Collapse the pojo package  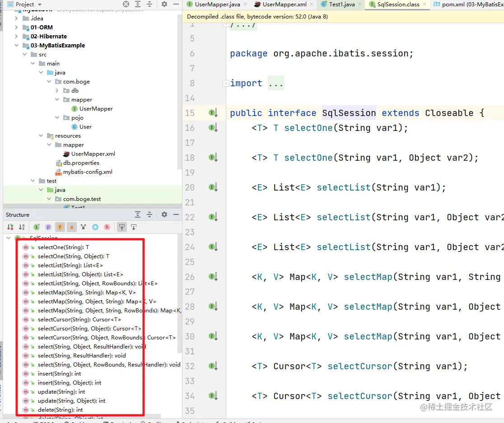pos(57,117)
